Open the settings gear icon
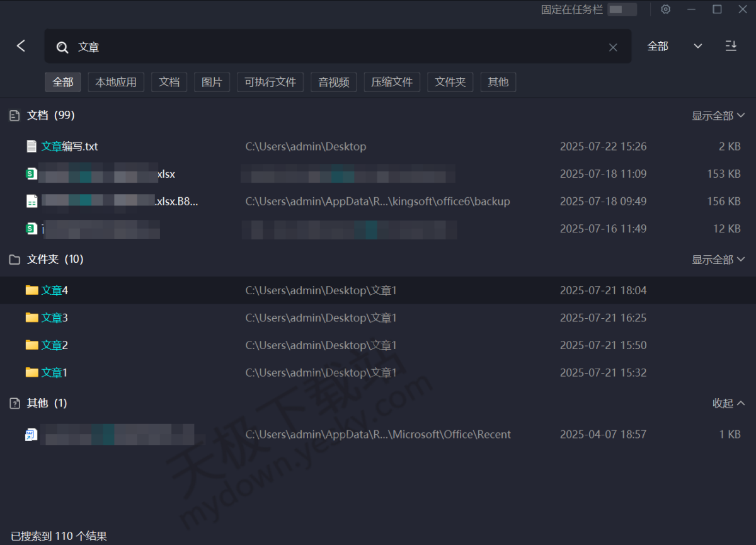 tap(665, 9)
